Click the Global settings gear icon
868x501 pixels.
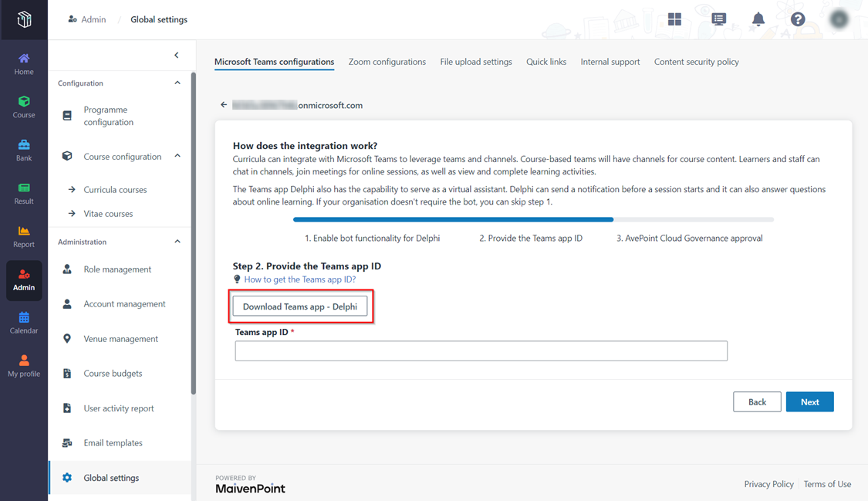pos(67,478)
